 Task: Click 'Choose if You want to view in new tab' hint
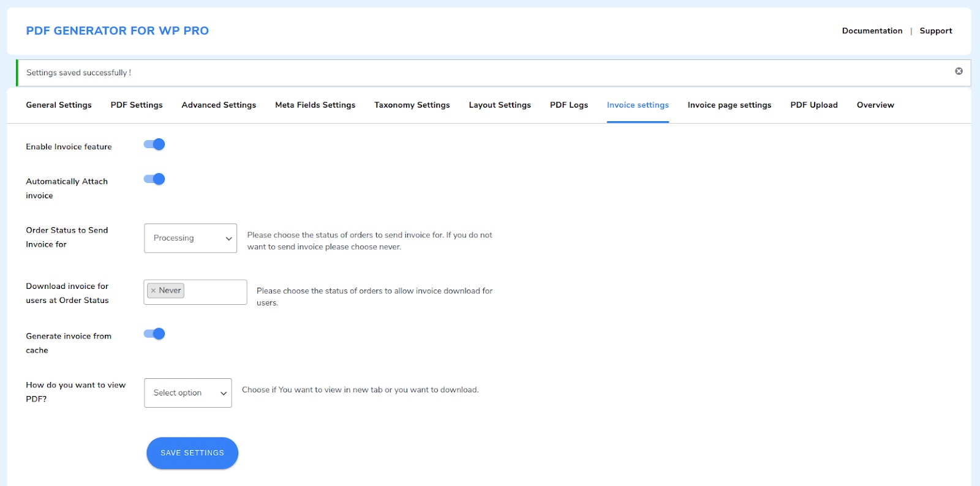tap(360, 390)
